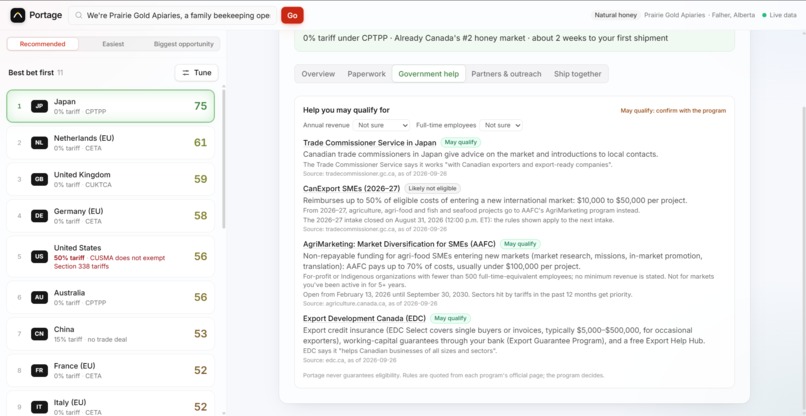This screenshot has height=416, width=806.
Task: Click the '50% tariff' warning text
Action: [x=68, y=258]
